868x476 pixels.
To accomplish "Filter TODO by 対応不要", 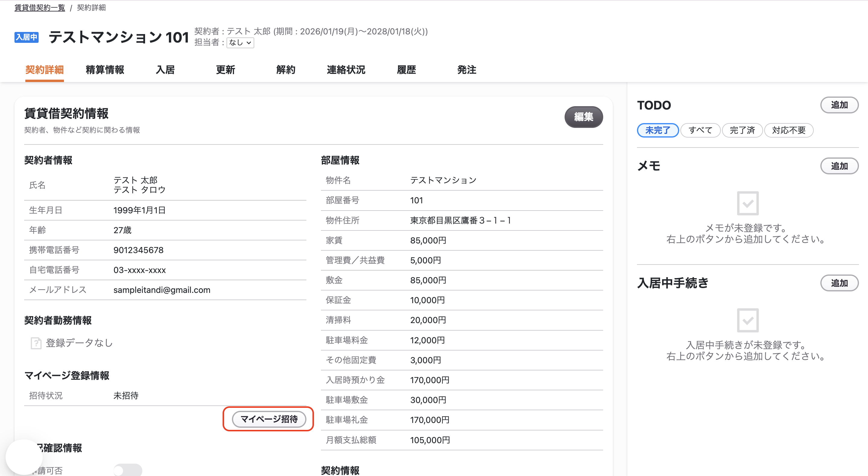I will pos(788,130).
